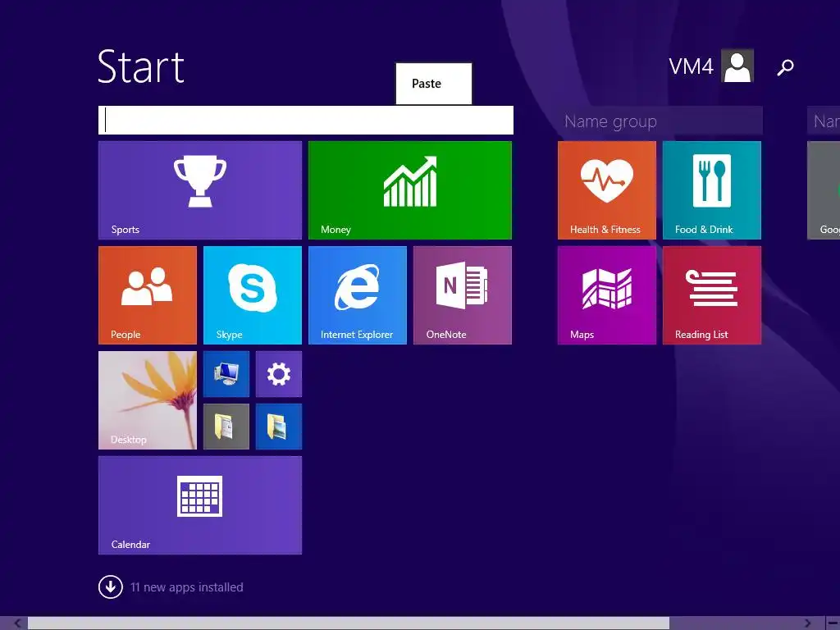Open the Internet Explorer tile

358,295
